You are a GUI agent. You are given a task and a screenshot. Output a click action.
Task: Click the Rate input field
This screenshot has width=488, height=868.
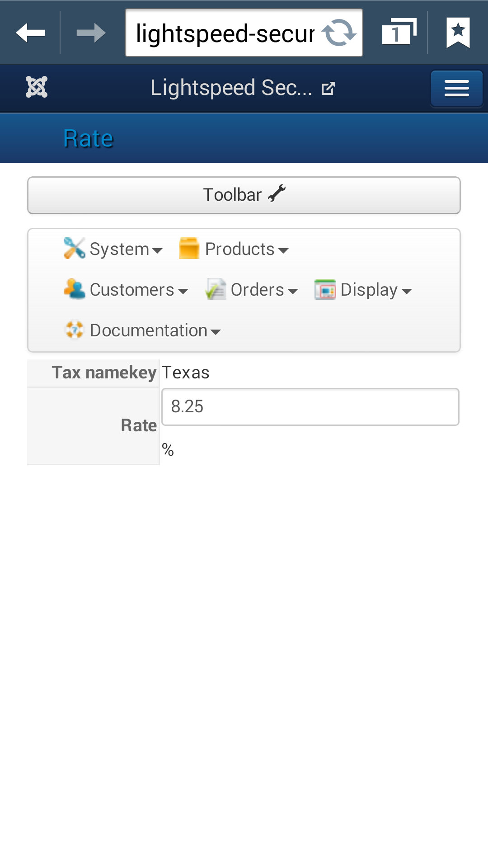(310, 406)
